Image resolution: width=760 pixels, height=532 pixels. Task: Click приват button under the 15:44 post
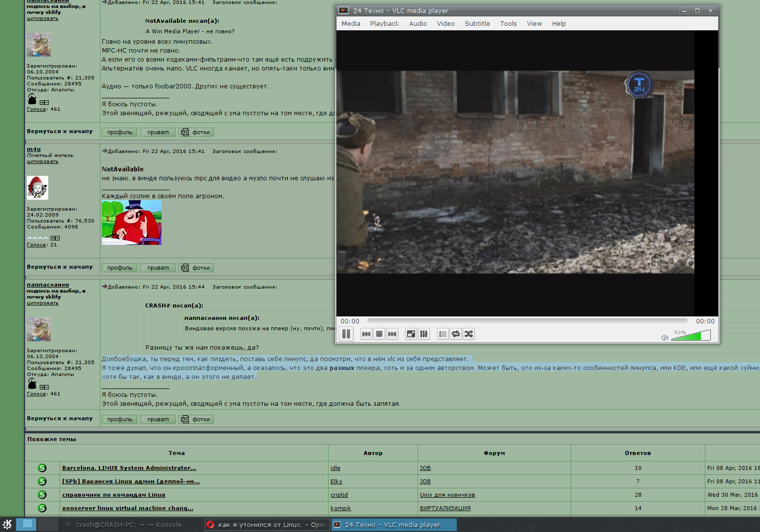click(158, 419)
